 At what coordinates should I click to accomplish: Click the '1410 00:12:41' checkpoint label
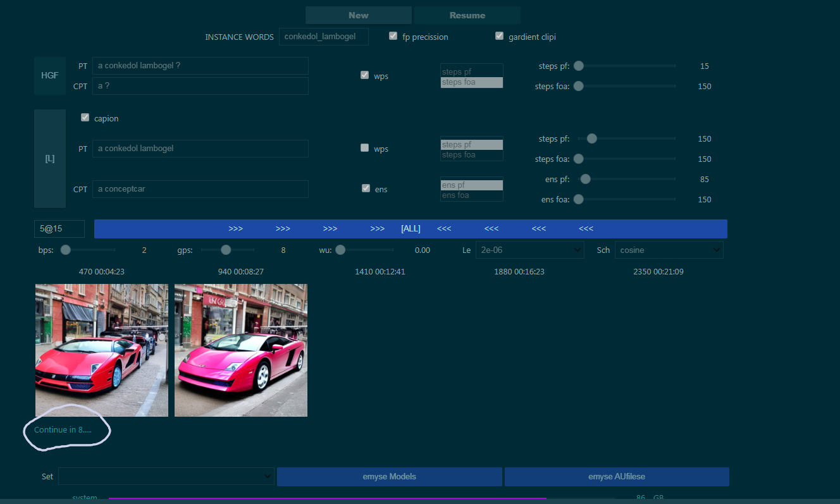pyautogui.click(x=380, y=272)
